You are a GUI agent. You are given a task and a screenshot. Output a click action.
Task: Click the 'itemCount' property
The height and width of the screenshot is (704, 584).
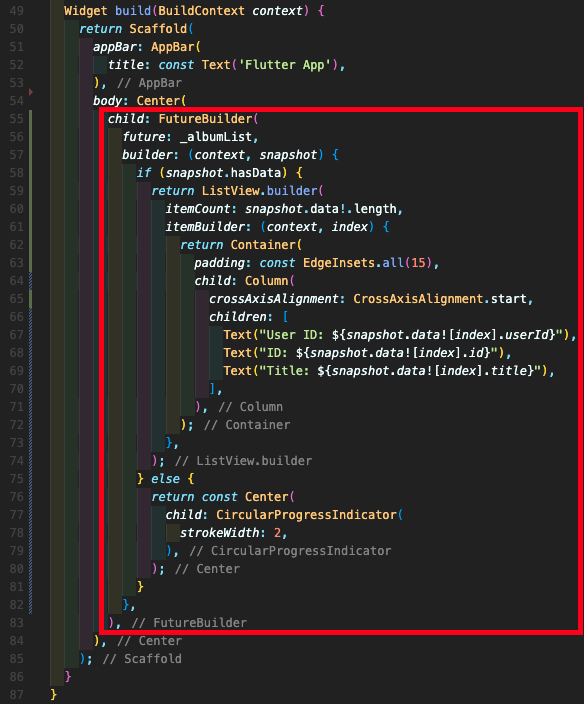[x=198, y=209]
